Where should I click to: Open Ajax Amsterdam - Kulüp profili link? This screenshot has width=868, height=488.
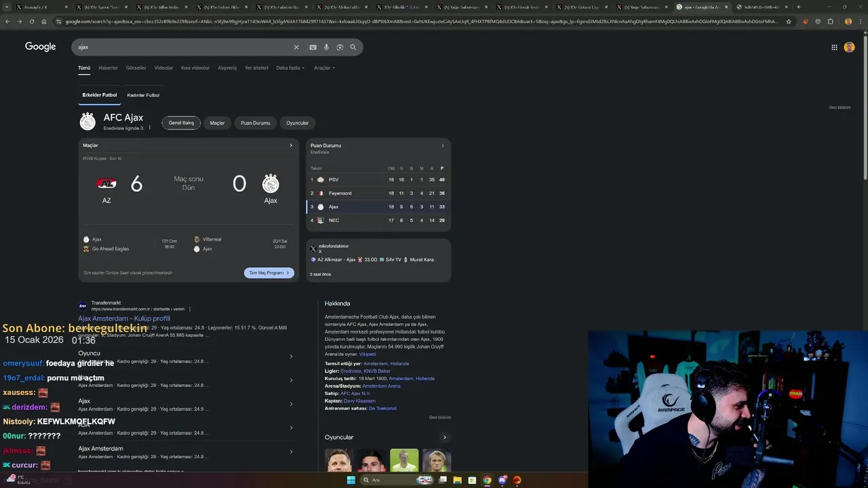(124, 319)
